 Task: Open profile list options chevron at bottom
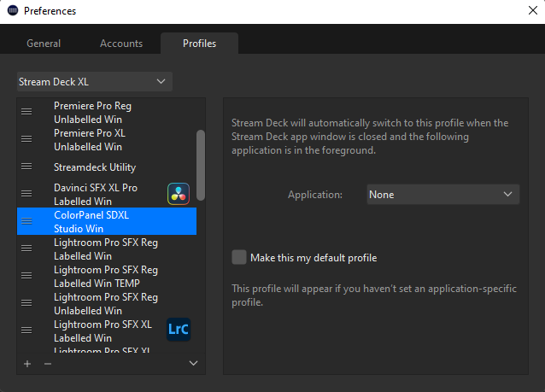(193, 364)
